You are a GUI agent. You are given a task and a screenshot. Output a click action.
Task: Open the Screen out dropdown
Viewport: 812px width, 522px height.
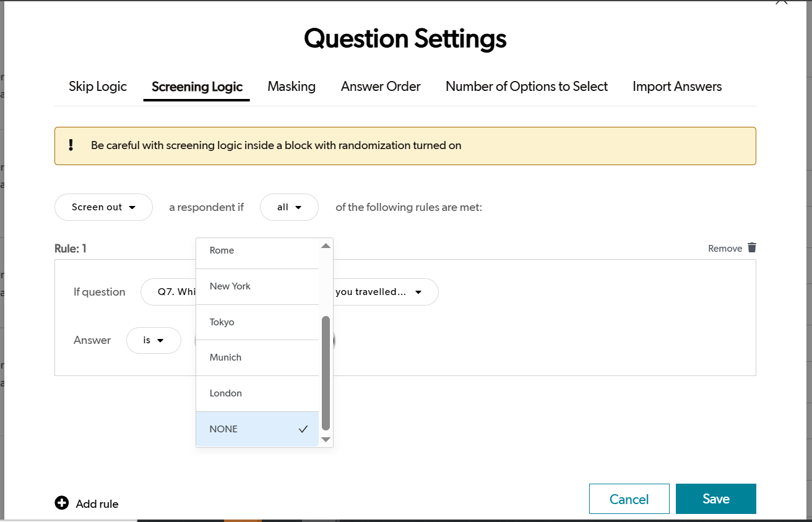click(x=103, y=207)
